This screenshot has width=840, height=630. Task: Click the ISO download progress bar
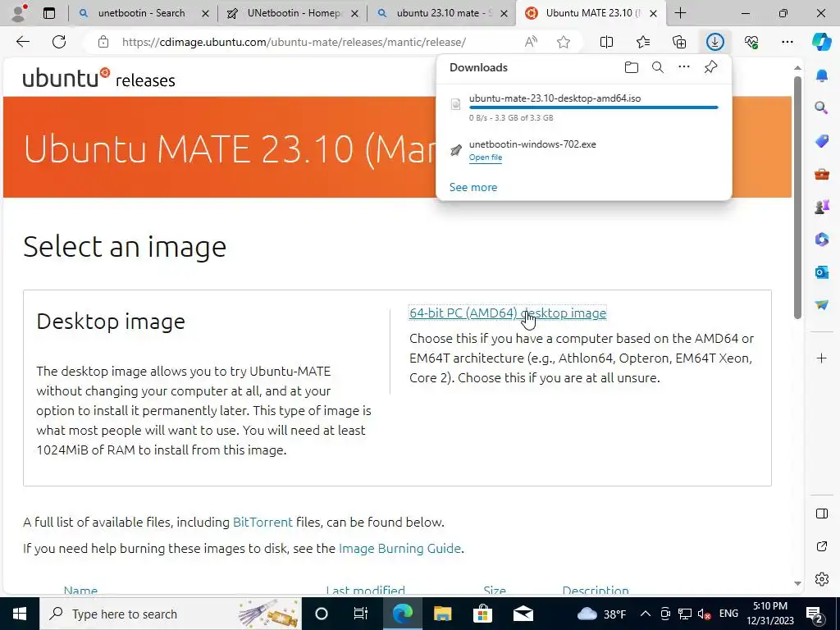tap(594, 107)
